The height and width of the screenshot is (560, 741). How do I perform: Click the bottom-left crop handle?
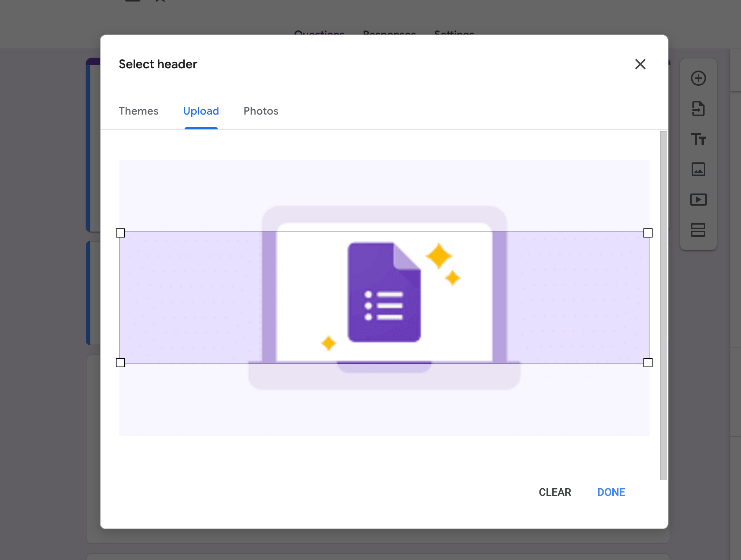coord(120,363)
